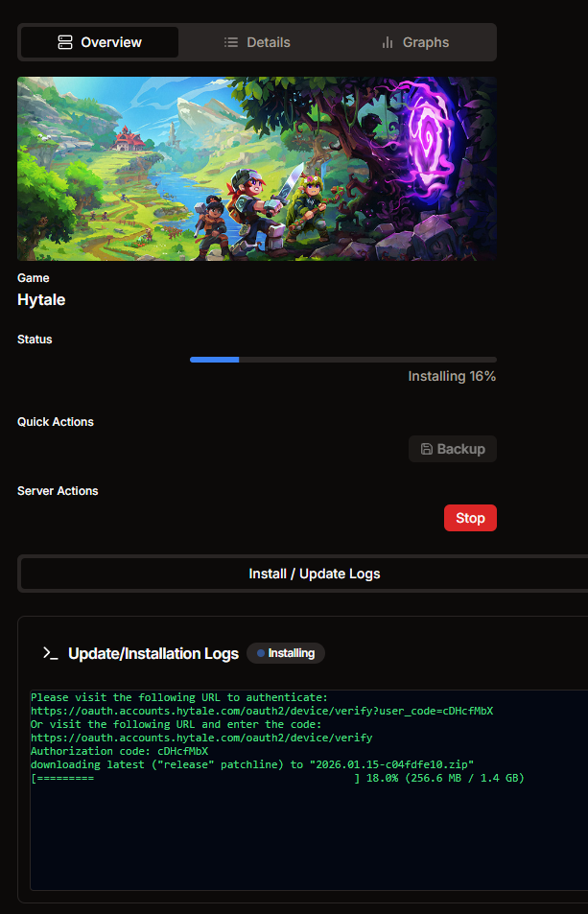This screenshot has height=914, width=588.
Task: Click the Backup button
Action: click(453, 449)
